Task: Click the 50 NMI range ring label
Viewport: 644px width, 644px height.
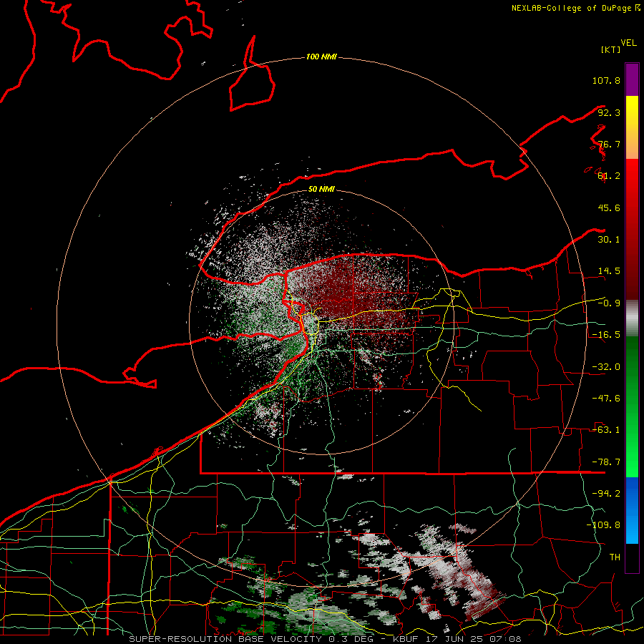Action: pyautogui.click(x=321, y=189)
